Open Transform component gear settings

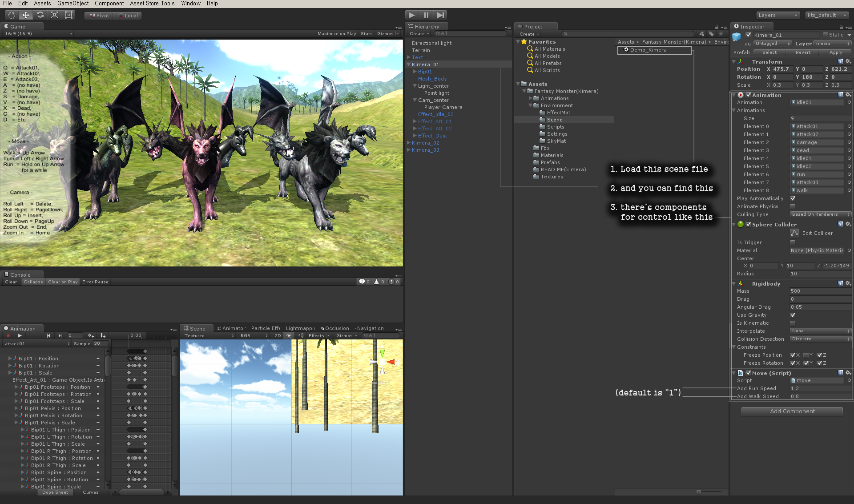848,61
